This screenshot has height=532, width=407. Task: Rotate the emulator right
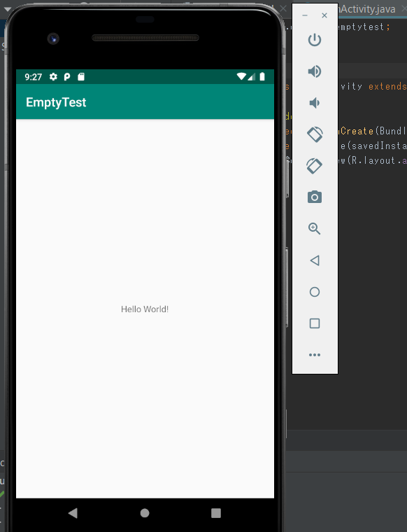(x=315, y=166)
